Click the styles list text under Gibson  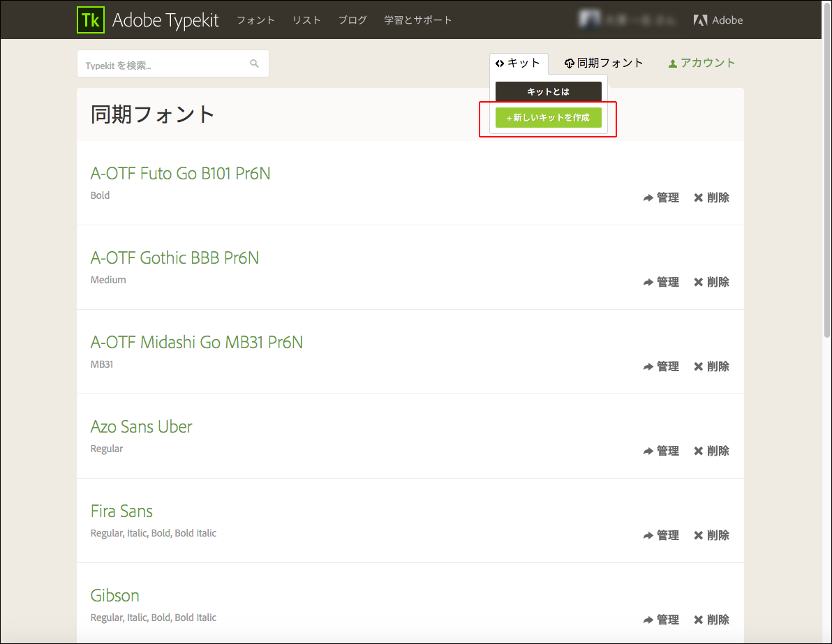pos(154,617)
